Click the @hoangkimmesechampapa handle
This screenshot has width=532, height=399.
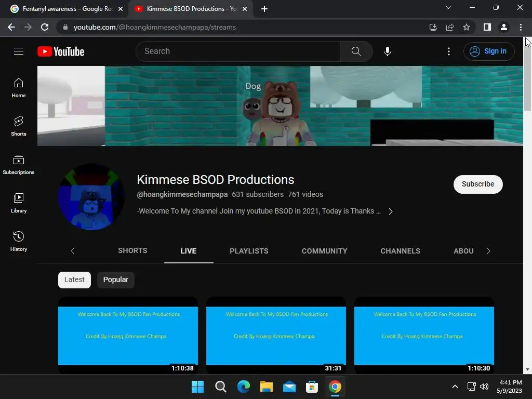182,194
